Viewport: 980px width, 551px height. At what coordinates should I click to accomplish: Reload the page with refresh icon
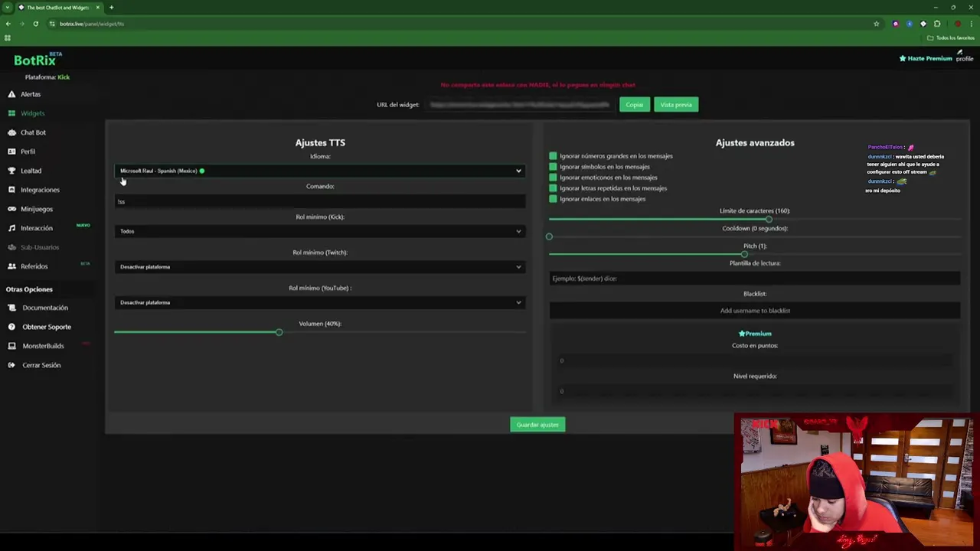point(35,24)
